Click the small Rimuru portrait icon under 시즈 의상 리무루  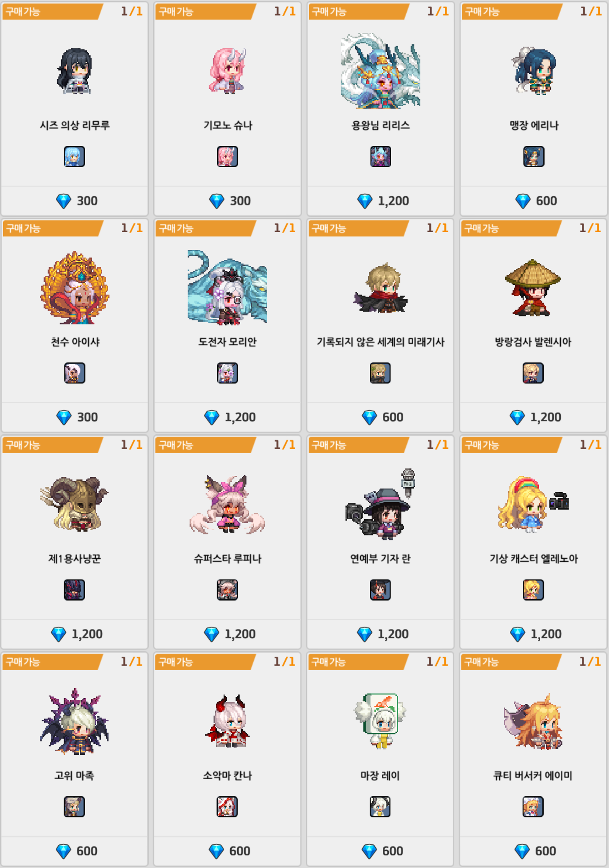(75, 156)
